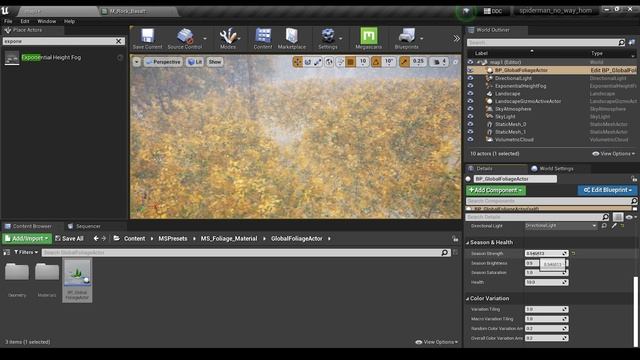Open the grid snap value 10 dropdown
Image resolution: width=640 pixels, height=360 pixels.
click(363, 62)
